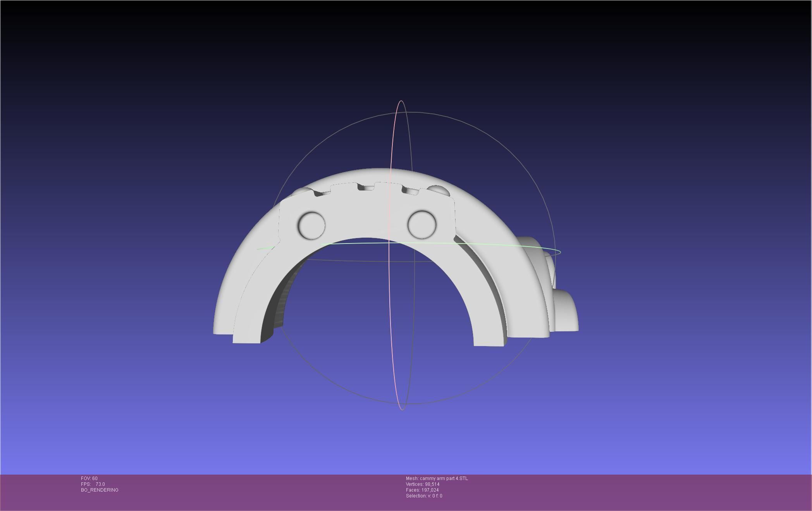The width and height of the screenshot is (812, 511).
Task: Click the 'BO_RENDERING' label
Action: point(100,490)
